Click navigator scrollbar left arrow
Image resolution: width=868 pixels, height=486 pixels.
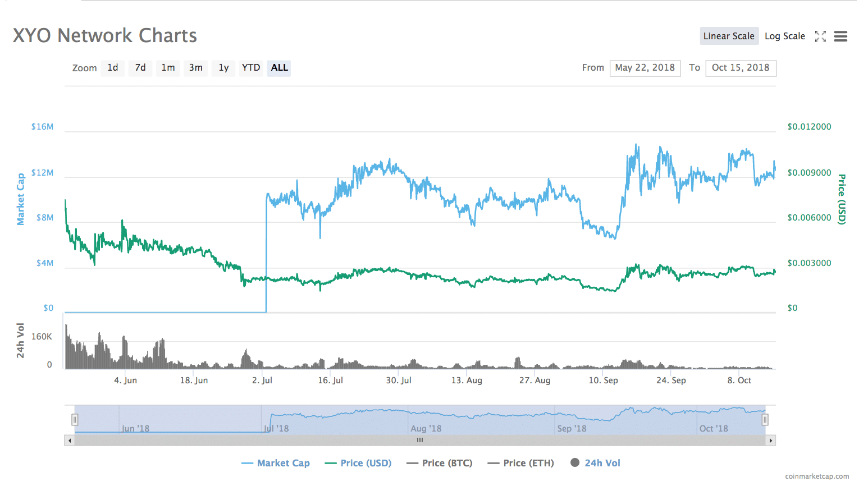tap(70, 441)
